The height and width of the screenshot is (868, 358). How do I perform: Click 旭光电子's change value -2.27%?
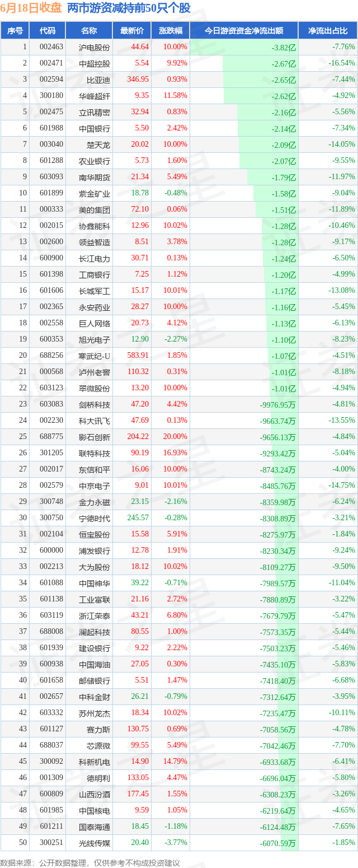click(x=176, y=339)
